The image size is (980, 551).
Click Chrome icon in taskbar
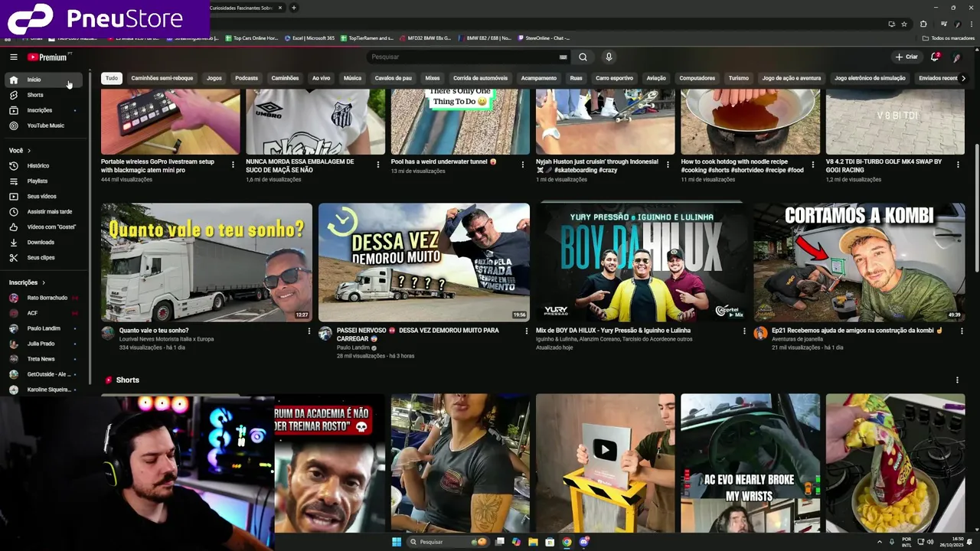click(x=567, y=542)
